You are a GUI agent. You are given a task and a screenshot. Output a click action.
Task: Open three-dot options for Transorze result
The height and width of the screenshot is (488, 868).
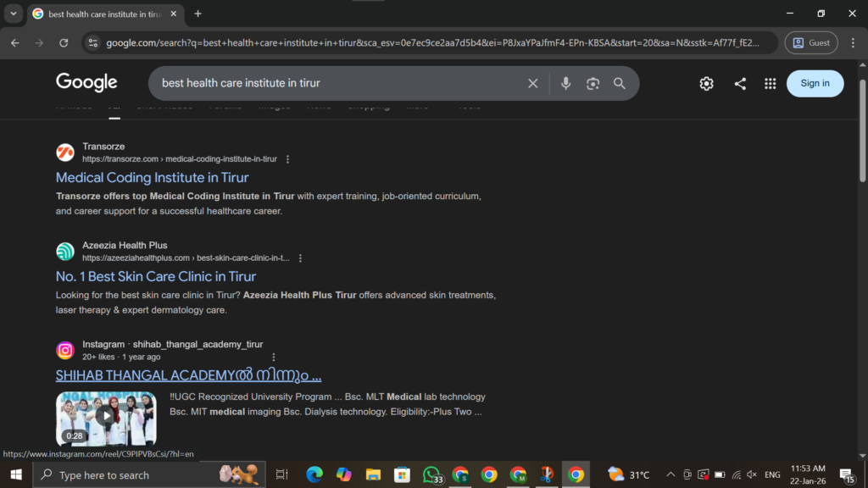point(287,159)
